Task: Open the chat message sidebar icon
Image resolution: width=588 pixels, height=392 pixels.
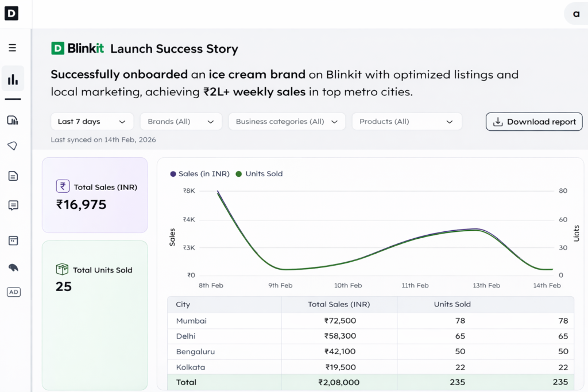Action: 13,205
